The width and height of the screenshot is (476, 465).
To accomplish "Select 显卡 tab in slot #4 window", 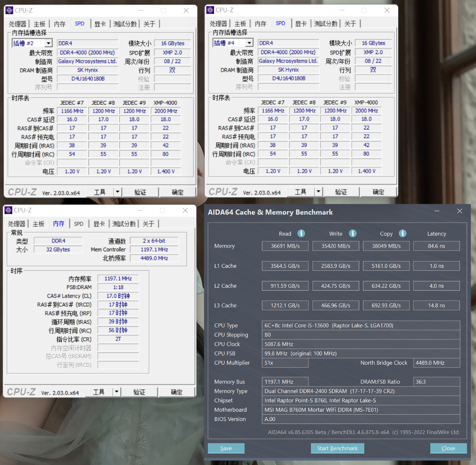I will (301, 24).
